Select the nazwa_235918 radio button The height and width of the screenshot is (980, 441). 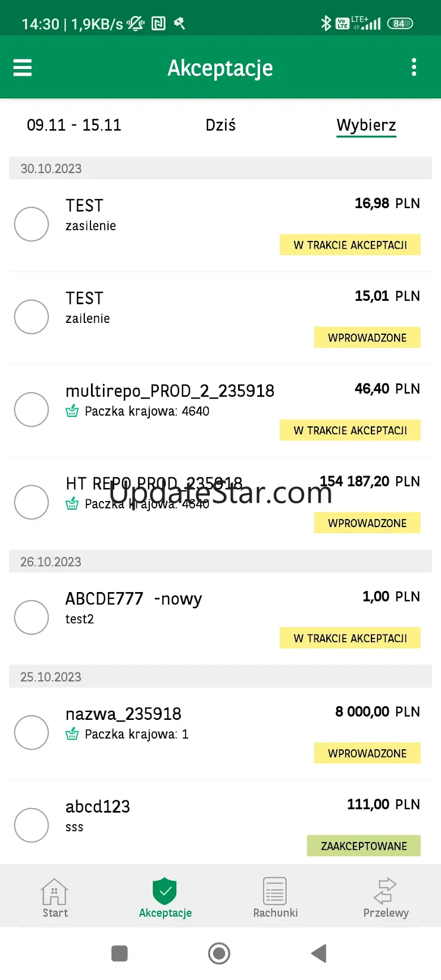click(x=32, y=732)
